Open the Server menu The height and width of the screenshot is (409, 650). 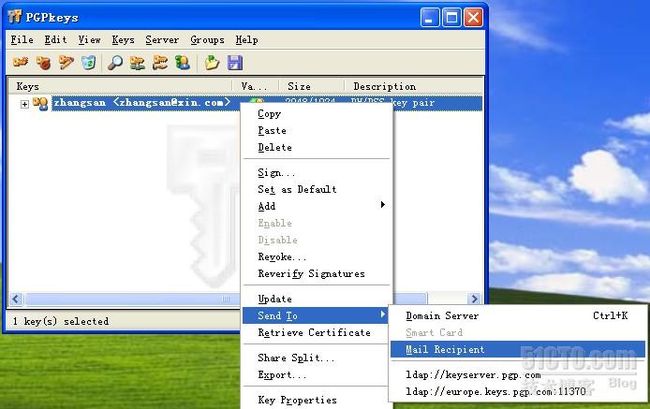162,40
